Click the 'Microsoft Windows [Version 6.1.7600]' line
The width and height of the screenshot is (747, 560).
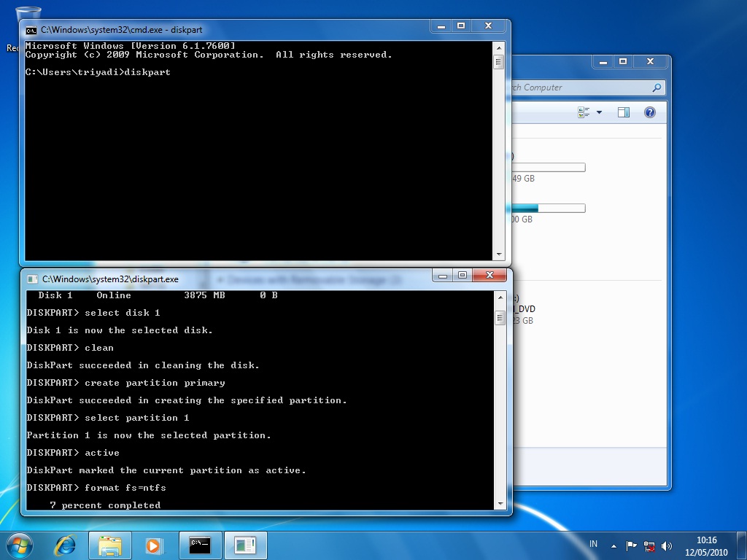[130, 46]
